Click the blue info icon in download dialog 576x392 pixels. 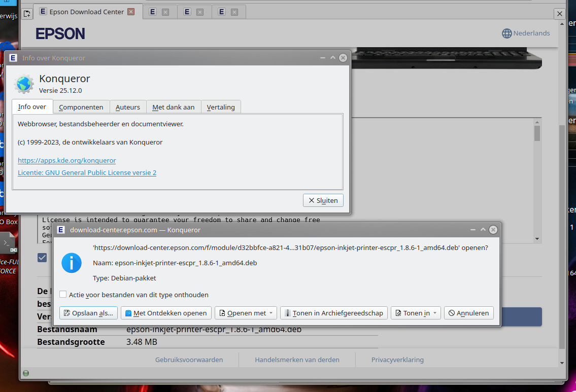(72, 263)
